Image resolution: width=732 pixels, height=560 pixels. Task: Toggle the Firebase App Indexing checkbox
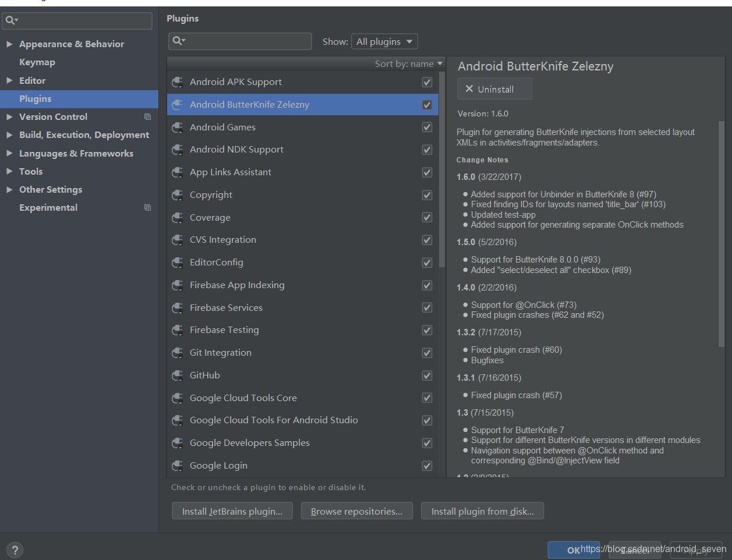pos(427,285)
